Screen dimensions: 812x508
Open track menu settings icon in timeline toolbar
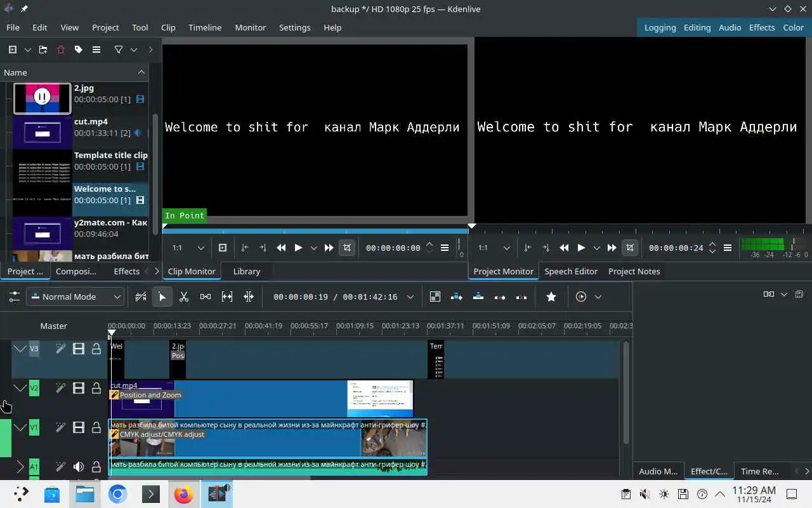(x=14, y=297)
